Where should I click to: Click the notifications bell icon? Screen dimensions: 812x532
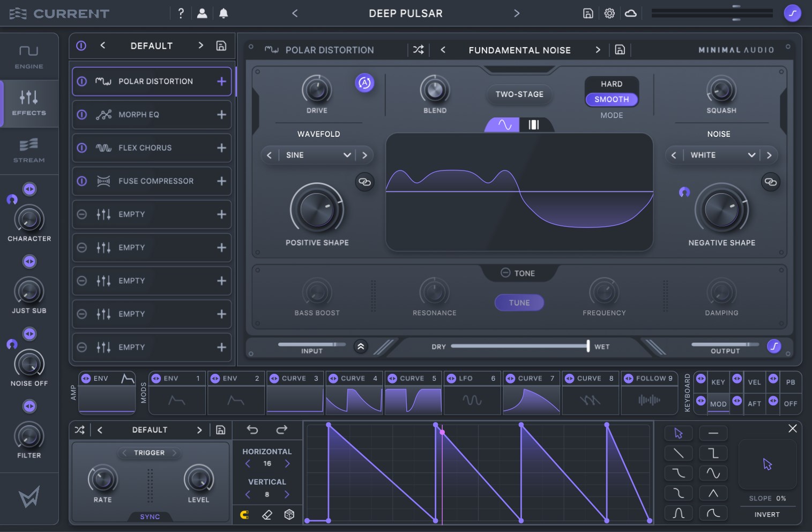coord(224,13)
